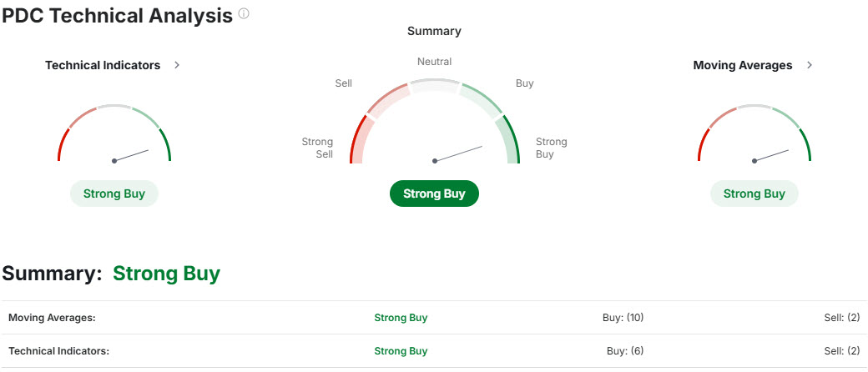Screen dimensions: 868x372
Task: Select the Strong Sell label on Summary gauge
Action: tap(317, 148)
